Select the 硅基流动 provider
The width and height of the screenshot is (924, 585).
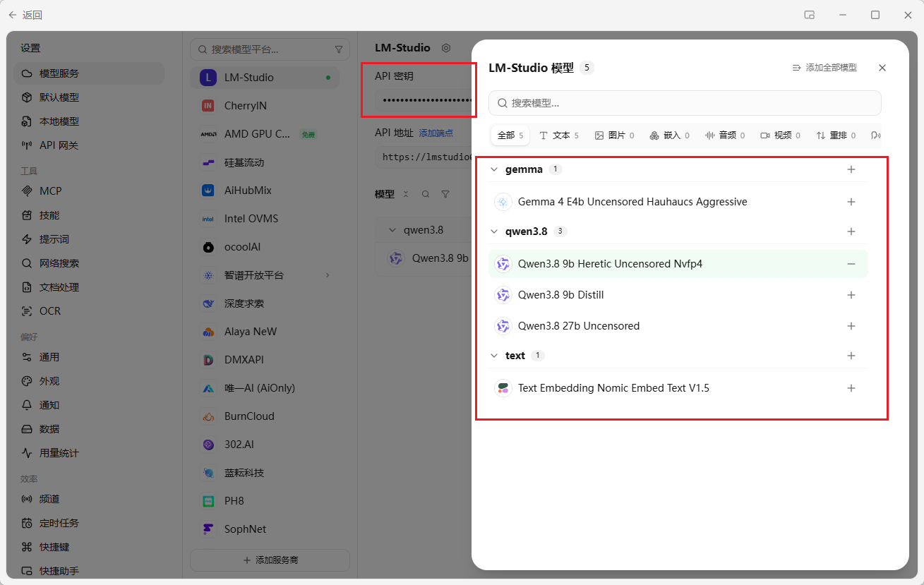265,162
